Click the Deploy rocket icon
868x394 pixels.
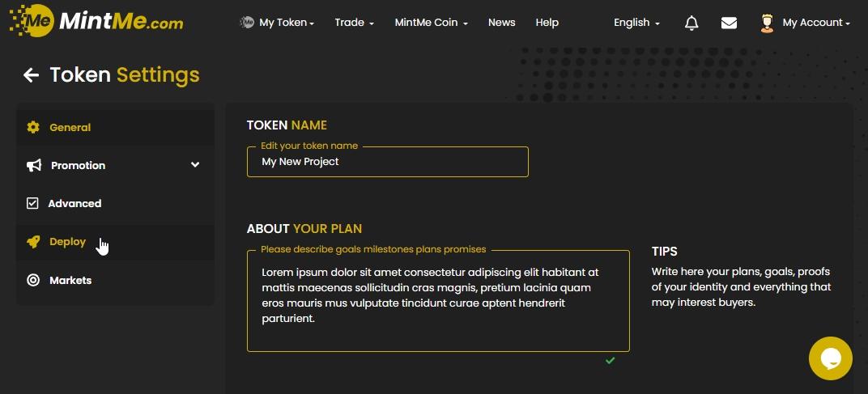[x=33, y=242]
